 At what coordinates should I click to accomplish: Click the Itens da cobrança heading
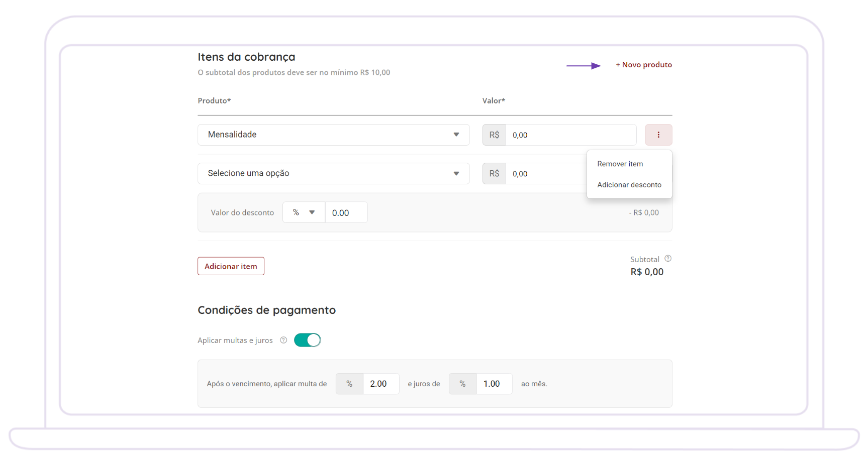click(246, 57)
